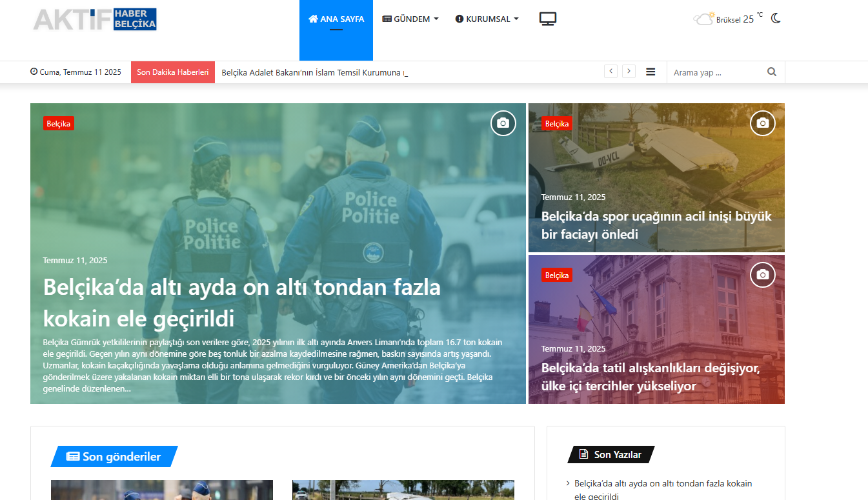
Task: Expand the KURUMSAL dropdown menu
Action: pyautogui.click(x=487, y=19)
